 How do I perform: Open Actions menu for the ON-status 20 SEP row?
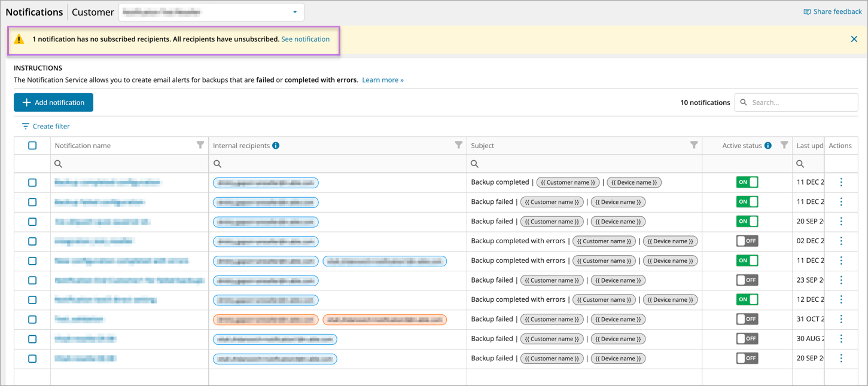coord(841,222)
